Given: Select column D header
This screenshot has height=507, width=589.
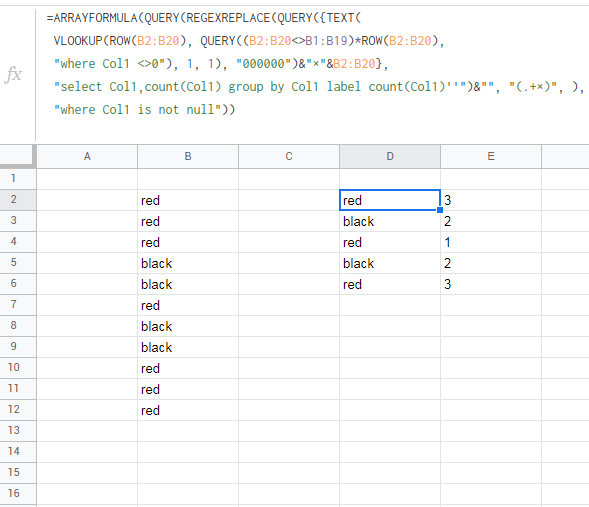Looking at the screenshot, I should pyautogui.click(x=390, y=156).
